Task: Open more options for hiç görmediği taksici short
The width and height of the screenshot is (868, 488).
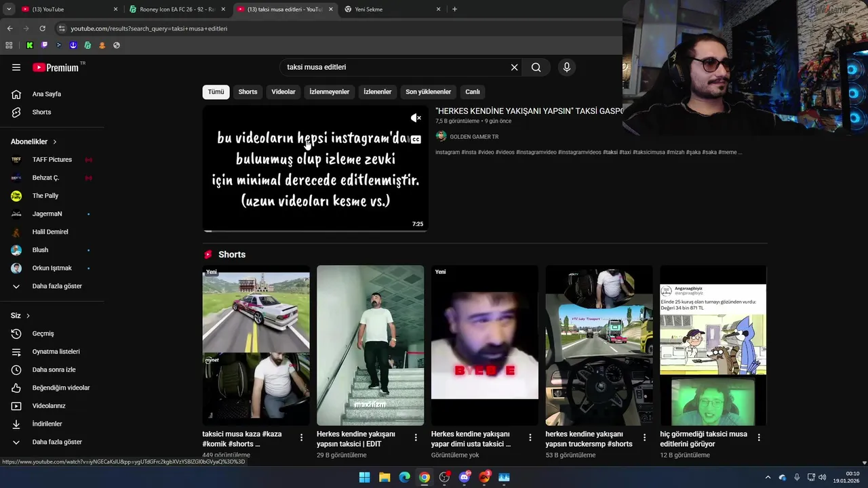Action: click(x=759, y=438)
